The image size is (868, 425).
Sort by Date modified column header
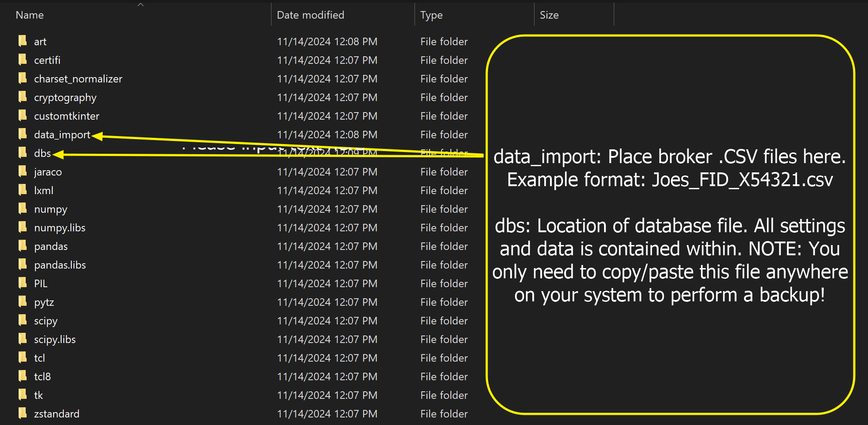tap(310, 15)
